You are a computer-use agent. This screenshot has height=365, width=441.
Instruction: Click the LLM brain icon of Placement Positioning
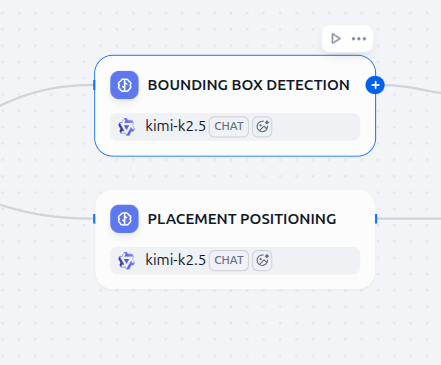[124, 219]
